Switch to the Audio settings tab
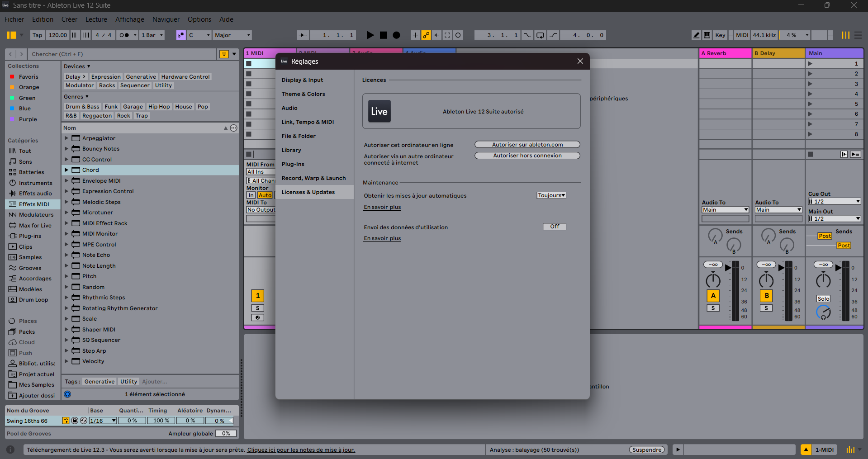The height and width of the screenshot is (459, 868). point(289,108)
